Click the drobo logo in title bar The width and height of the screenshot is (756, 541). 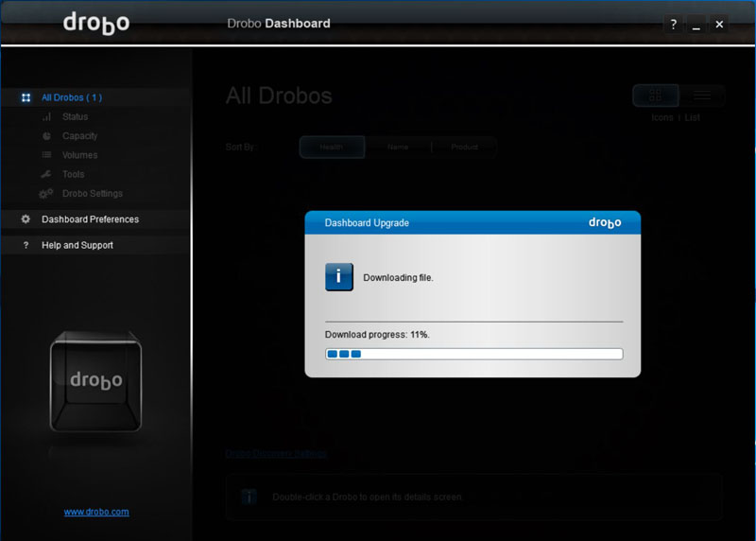pos(96,23)
